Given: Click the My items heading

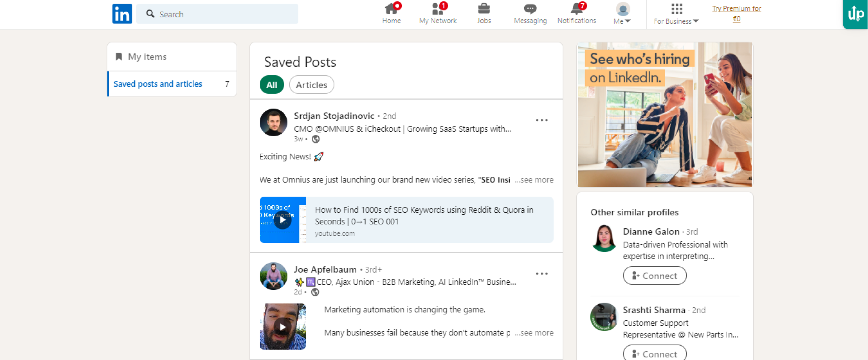Looking at the screenshot, I should [x=147, y=57].
